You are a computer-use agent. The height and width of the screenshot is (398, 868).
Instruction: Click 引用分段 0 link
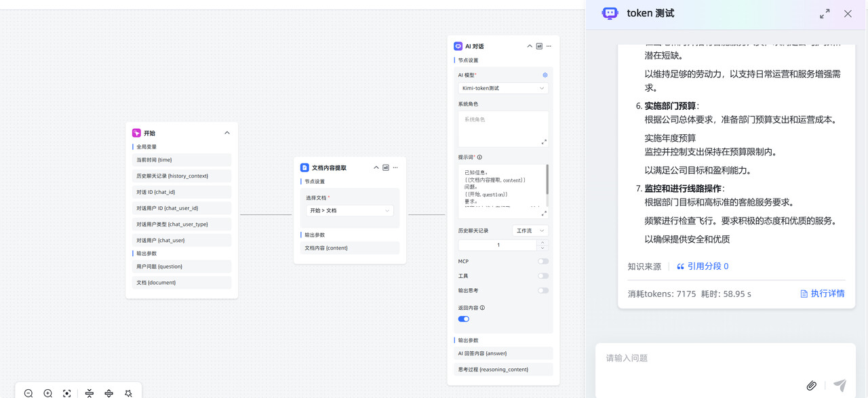coord(703,266)
